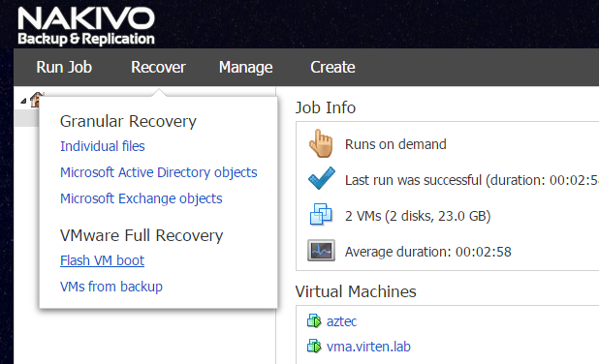This screenshot has width=599, height=364.
Task: Collapse the tree root with the triangle
Action: coord(23,101)
